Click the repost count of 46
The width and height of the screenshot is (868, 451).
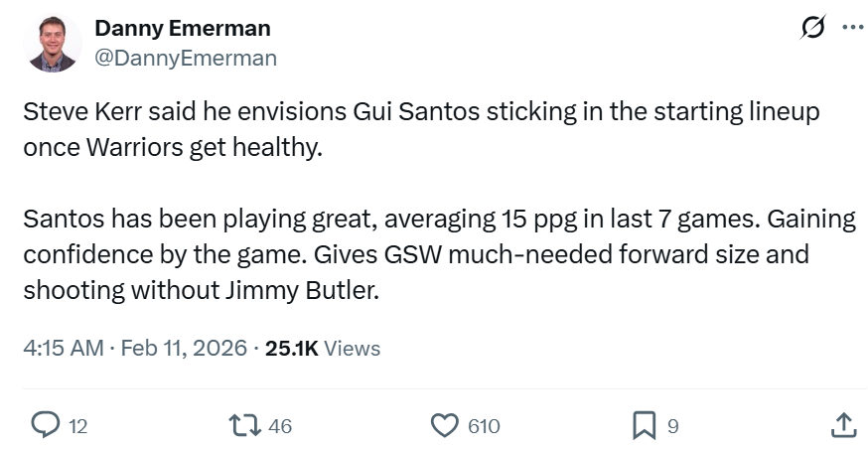(x=280, y=426)
